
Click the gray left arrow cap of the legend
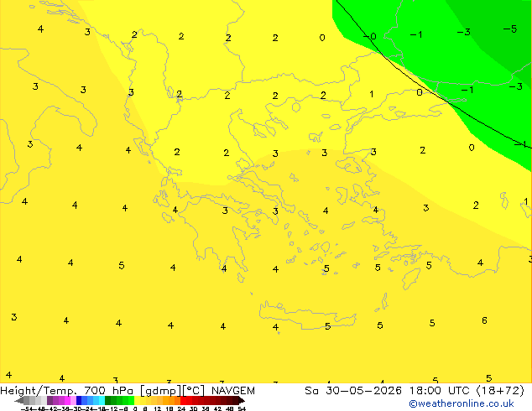(x=19, y=401)
